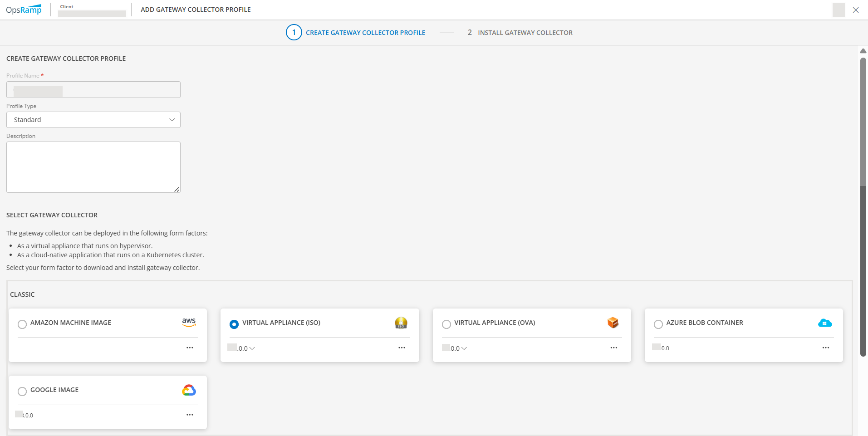
Task: Select the Azure Blob Container radio button
Action: tap(658, 324)
